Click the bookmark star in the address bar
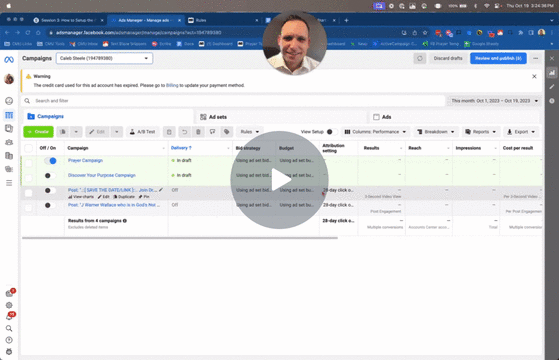This screenshot has width=559, height=360. [425, 33]
